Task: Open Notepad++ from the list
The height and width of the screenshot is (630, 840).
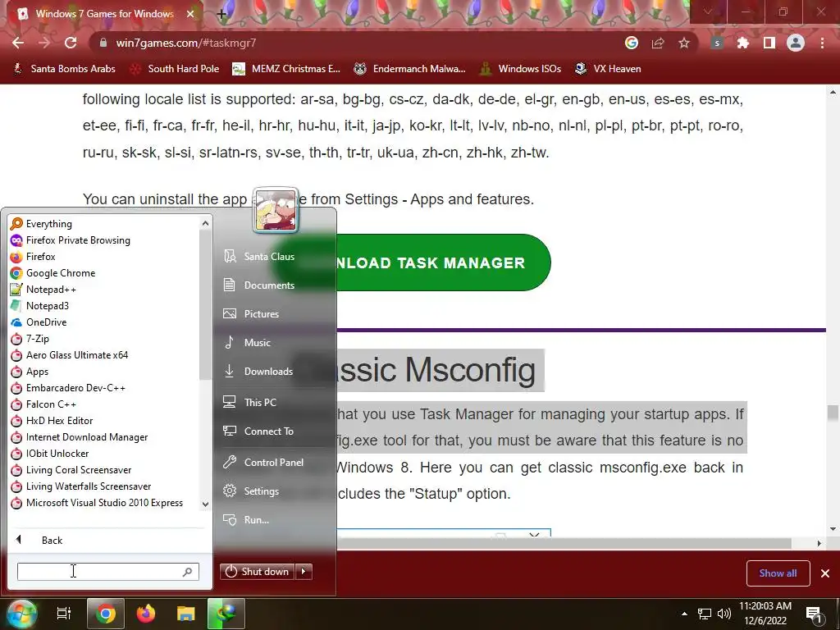Action: (43, 290)
